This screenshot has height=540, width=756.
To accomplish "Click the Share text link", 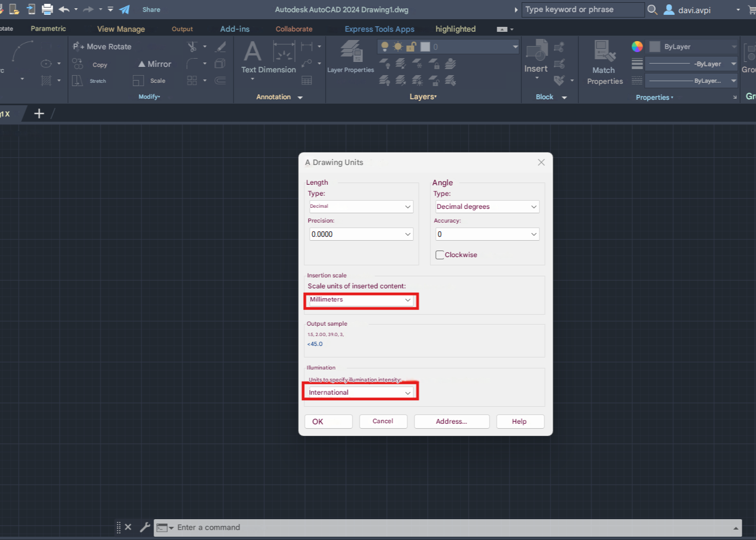I will click(x=151, y=10).
